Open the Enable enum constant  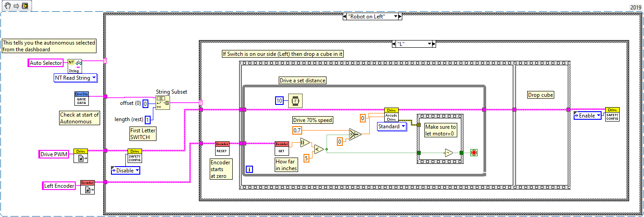click(588, 116)
